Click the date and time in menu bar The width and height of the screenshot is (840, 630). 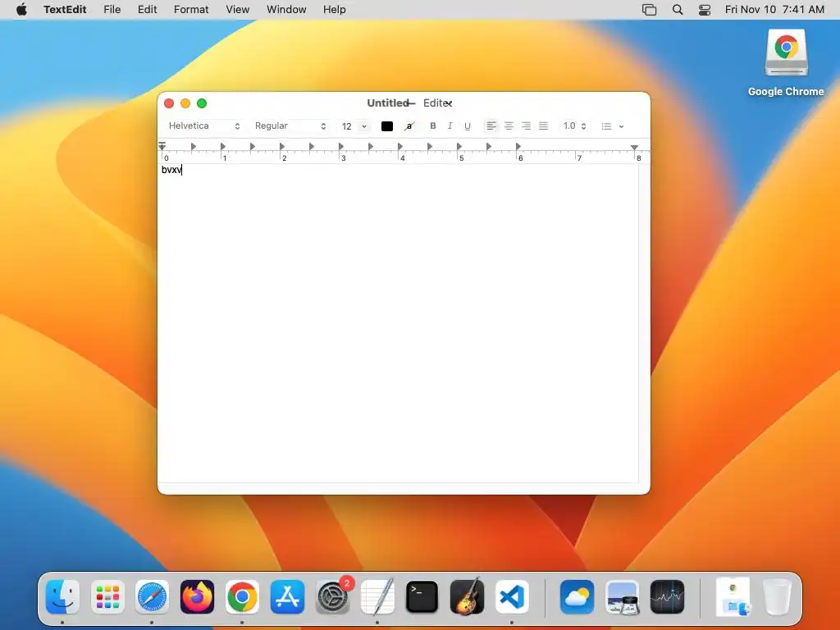pyautogui.click(x=774, y=10)
